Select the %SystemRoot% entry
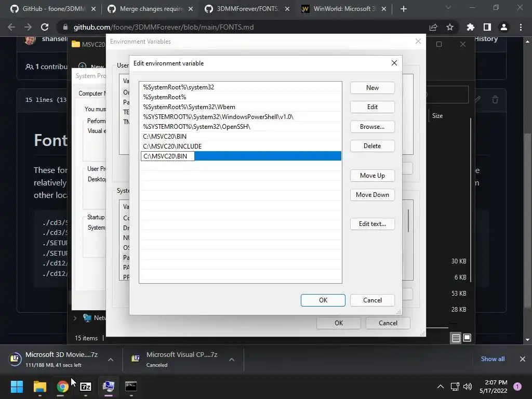Screen dimensions: 532x399 pos(240,97)
